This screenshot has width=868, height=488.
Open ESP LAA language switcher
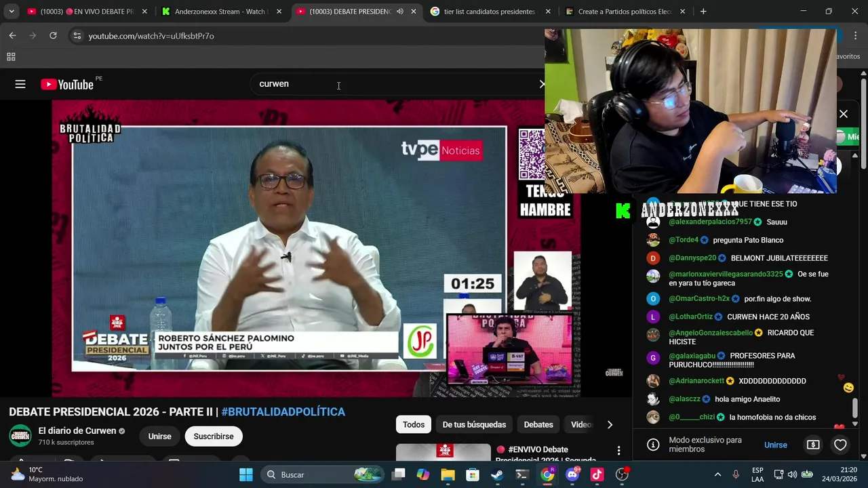(757, 474)
